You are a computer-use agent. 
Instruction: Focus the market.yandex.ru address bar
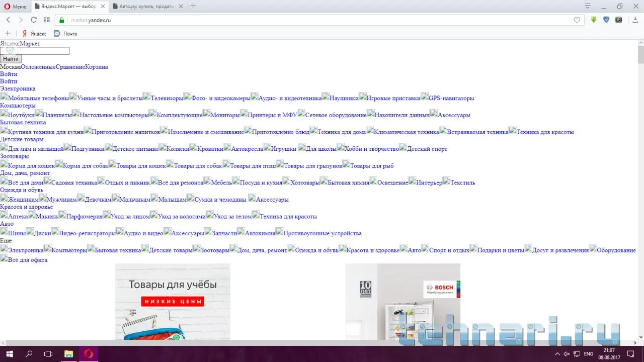(x=320, y=20)
